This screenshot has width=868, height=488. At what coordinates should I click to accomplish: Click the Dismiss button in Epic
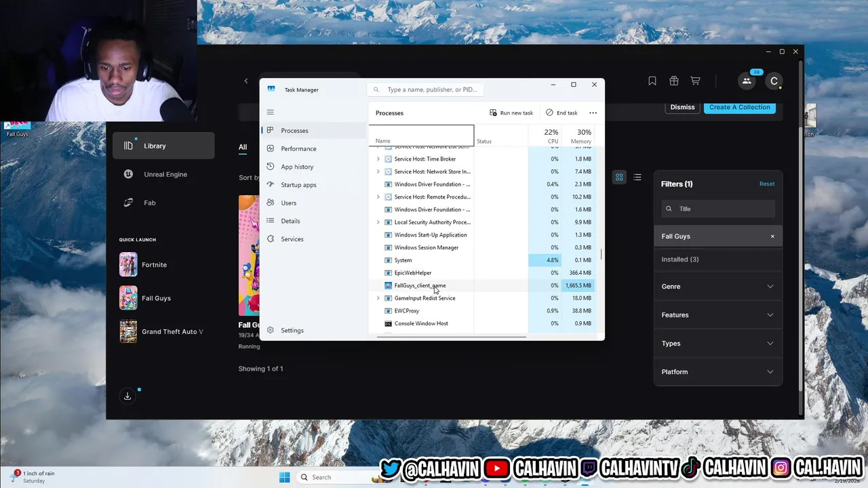(682, 107)
